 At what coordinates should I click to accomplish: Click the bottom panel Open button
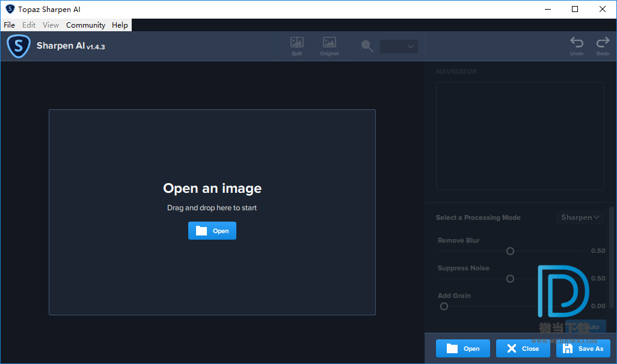tap(463, 348)
